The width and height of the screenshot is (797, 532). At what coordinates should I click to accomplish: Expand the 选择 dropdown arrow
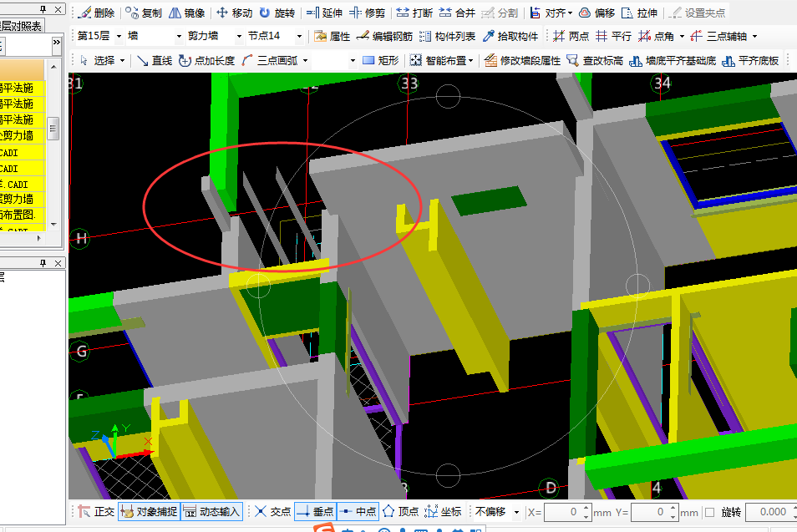point(122,61)
